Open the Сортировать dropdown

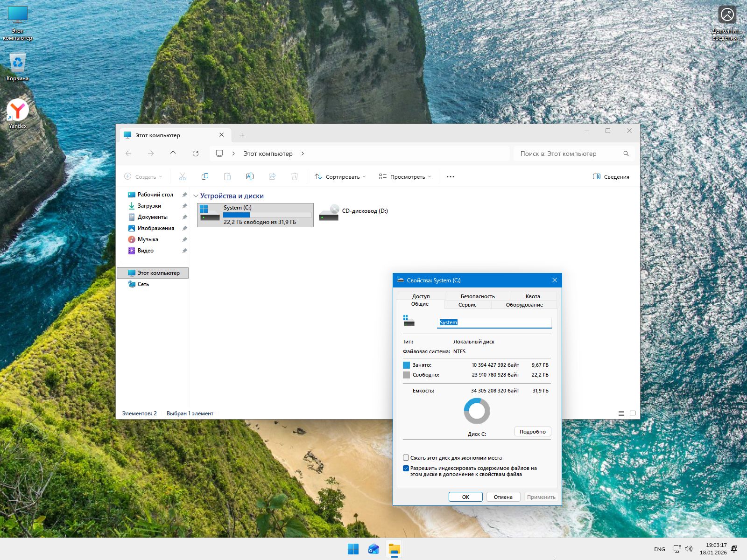340,177
